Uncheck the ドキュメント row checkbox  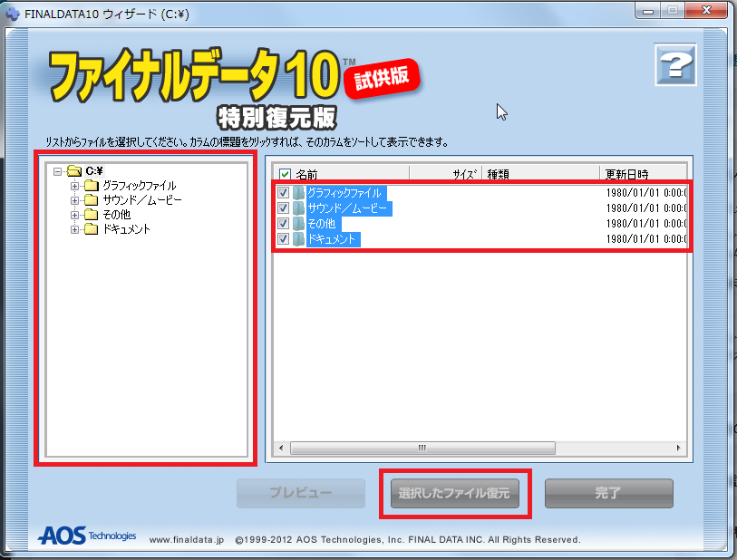tap(283, 239)
